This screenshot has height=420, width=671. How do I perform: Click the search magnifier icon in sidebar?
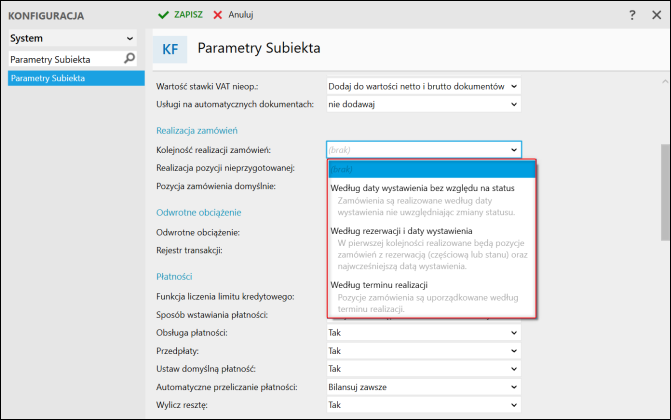click(129, 59)
